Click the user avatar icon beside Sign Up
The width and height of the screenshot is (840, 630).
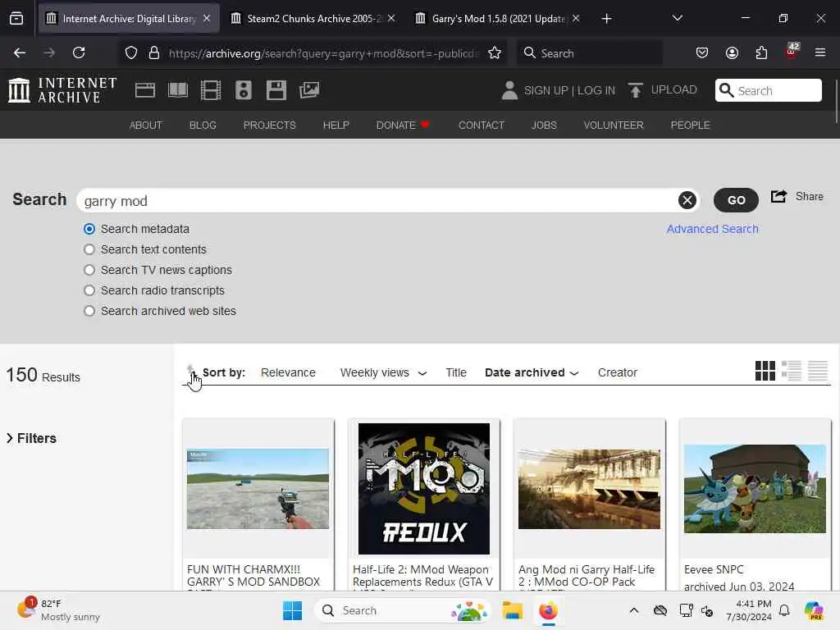click(x=509, y=90)
